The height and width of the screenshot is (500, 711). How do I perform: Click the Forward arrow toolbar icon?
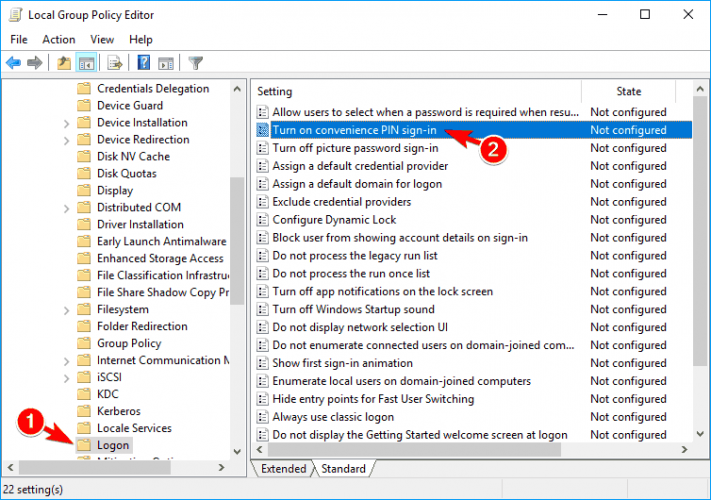point(34,63)
